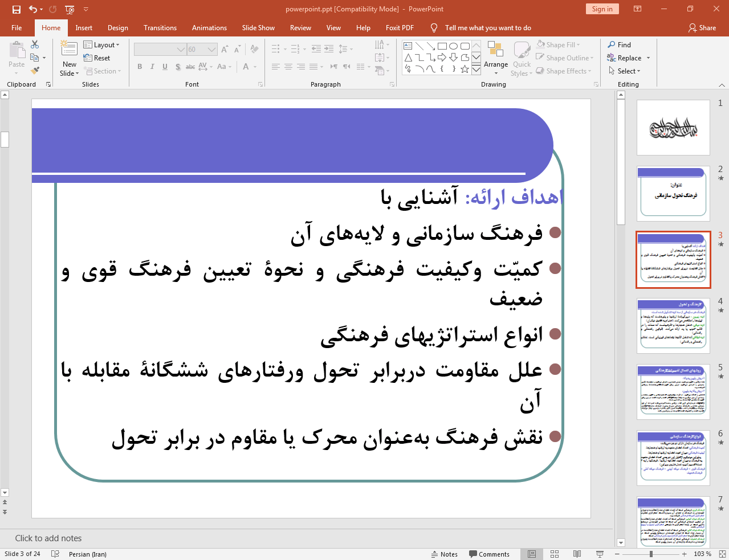Viewport: 729px width, 560px height.
Task: Toggle Italic formatting
Action: 152,67
